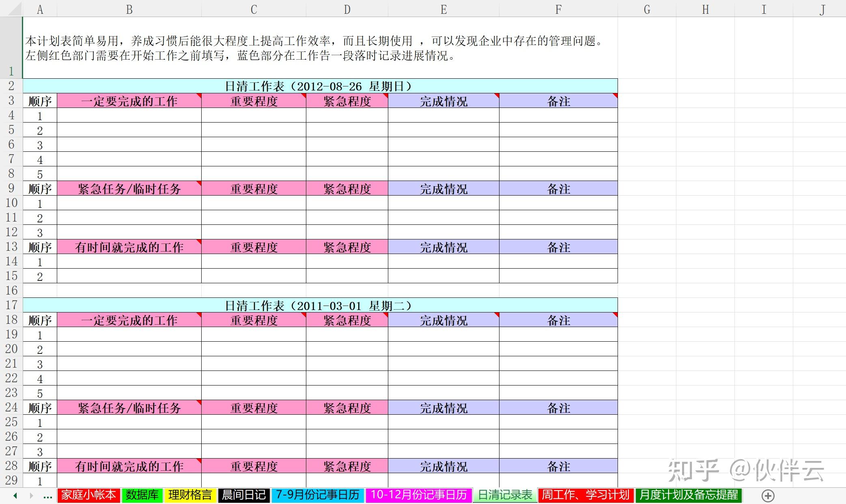
Task: Click the 备注 header in row 24
Action: [x=558, y=408]
